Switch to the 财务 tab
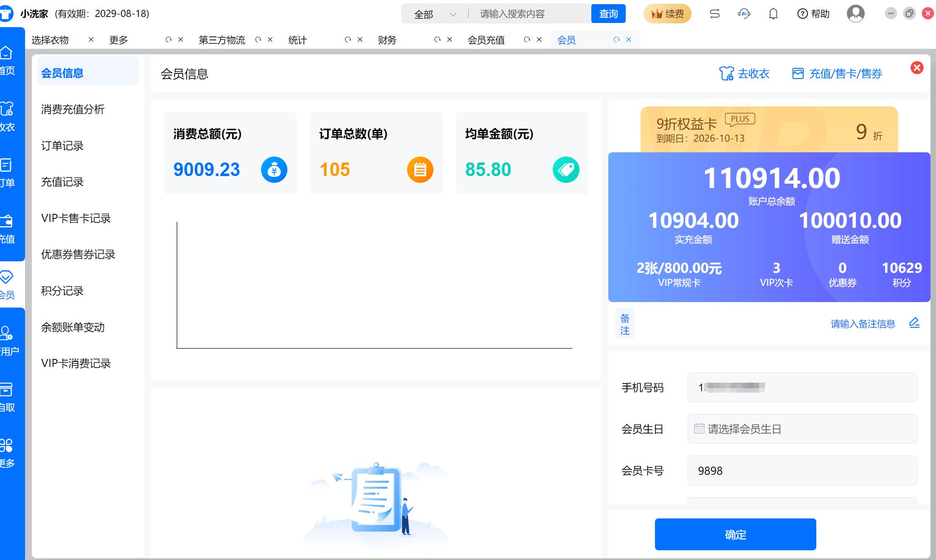This screenshot has width=936, height=560. (x=387, y=40)
